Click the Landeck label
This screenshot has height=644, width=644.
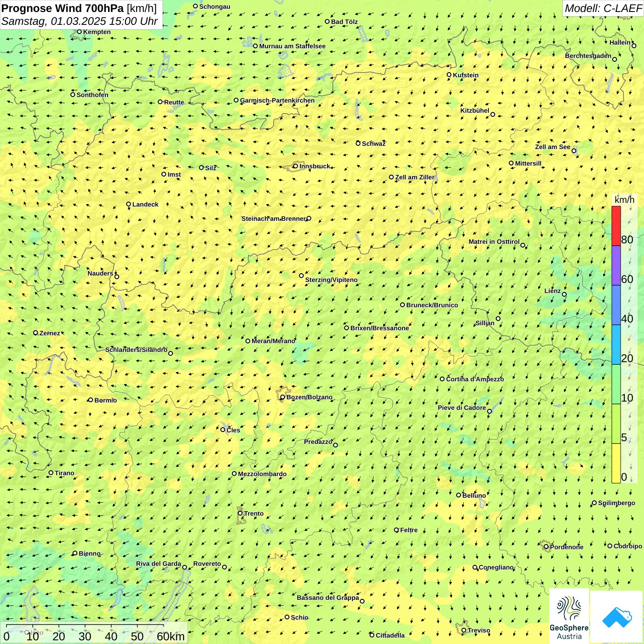click(x=145, y=204)
